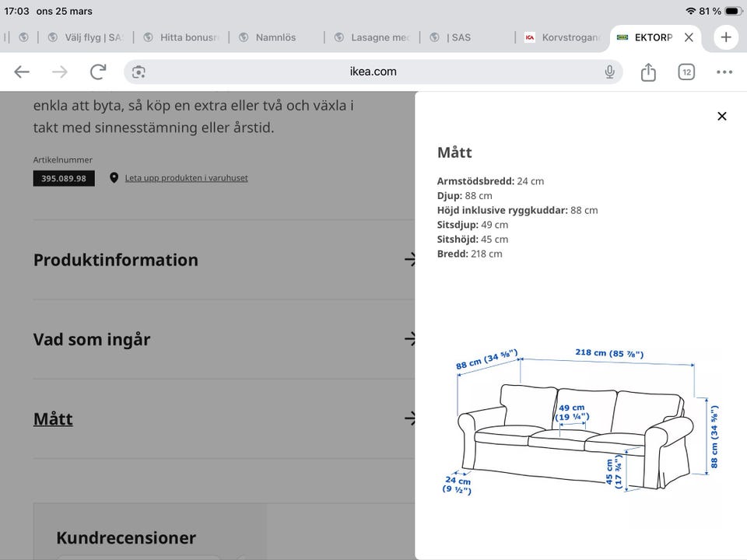Switch to the Välj flyg | SAS tab
The height and width of the screenshot is (560, 747).
86,37
